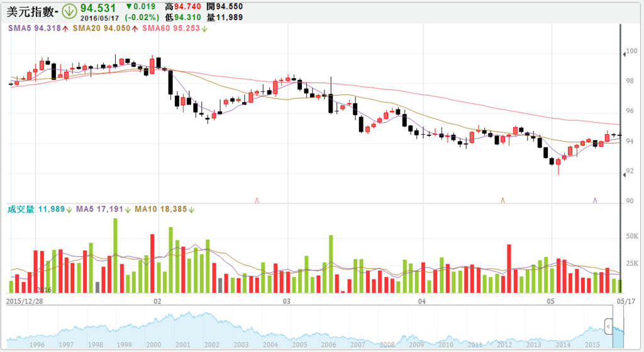Click the percent change (-0.02%)
644x352 pixels.
pyautogui.click(x=142, y=17)
